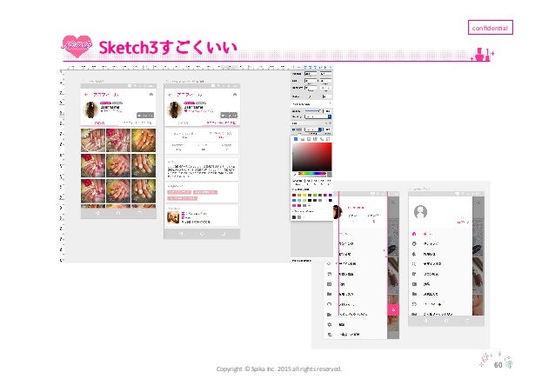Click the chat bubble icon in logged-out drawer menu

tap(414, 304)
